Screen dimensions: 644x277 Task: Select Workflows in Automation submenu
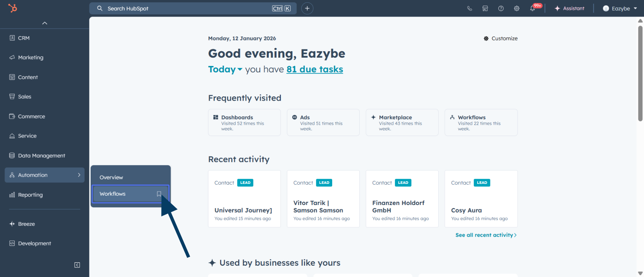pos(131,194)
